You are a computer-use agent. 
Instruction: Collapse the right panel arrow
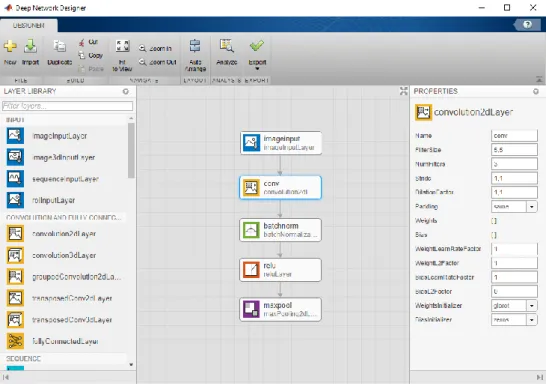[539, 377]
